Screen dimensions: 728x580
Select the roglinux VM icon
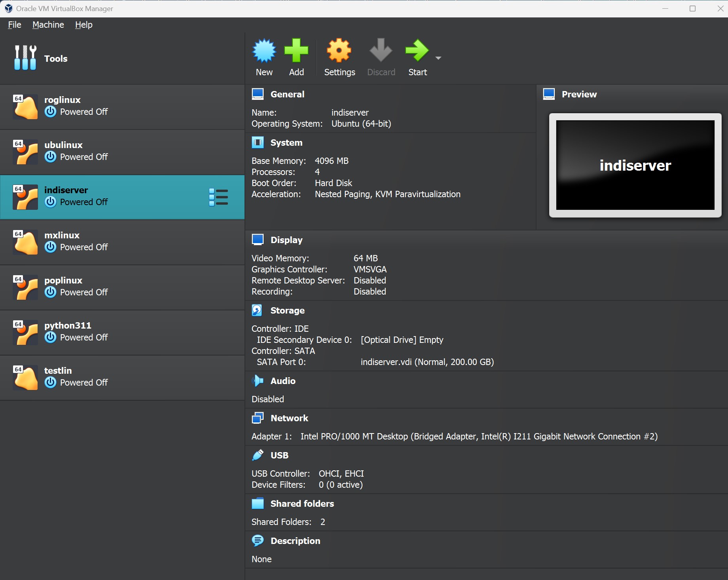[x=25, y=106]
